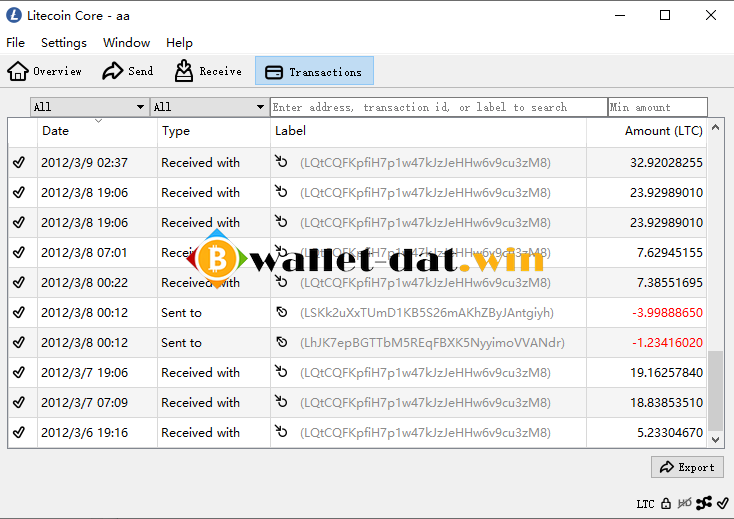The height and width of the screenshot is (519, 734).
Task: Click the sync status checkmark icon
Action: pyautogui.click(x=722, y=503)
